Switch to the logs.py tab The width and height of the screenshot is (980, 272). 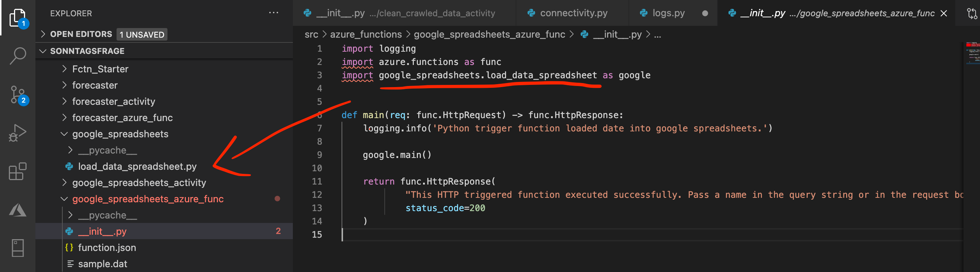[668, 13]
